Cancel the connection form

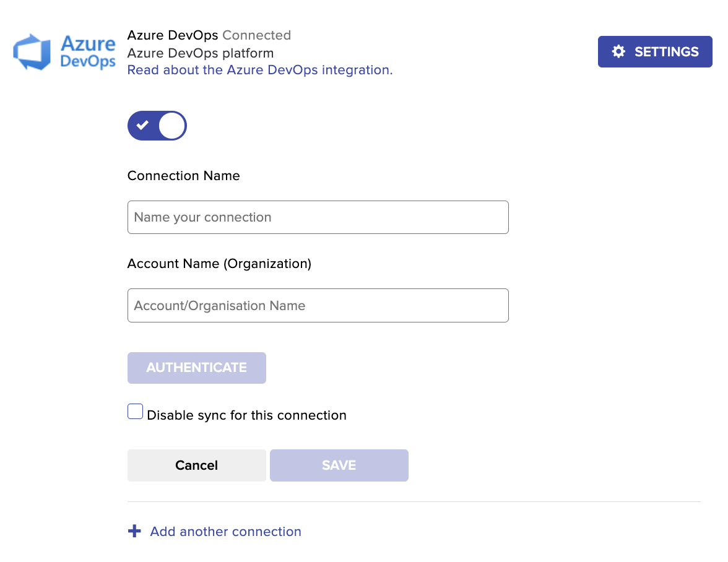(x=197, y=465)
